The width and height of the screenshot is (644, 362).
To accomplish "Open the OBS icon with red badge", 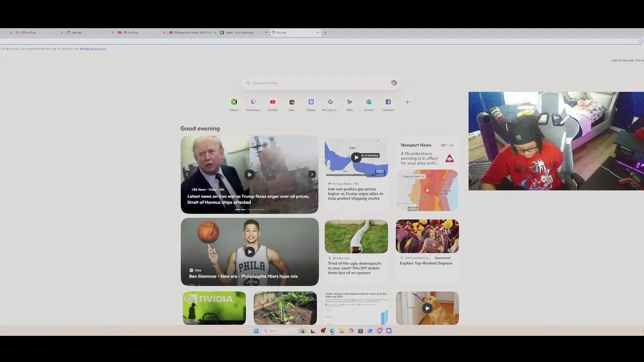I will (x=323, y=331).
